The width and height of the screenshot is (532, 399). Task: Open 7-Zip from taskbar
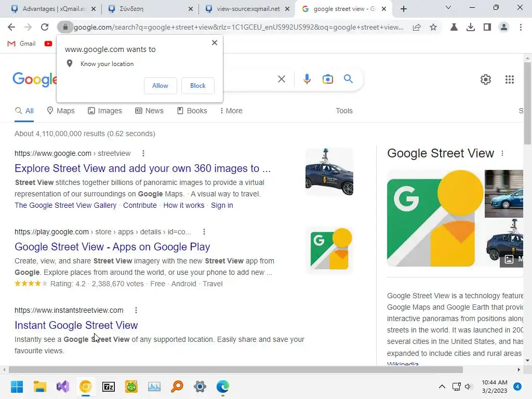(109, 387)
